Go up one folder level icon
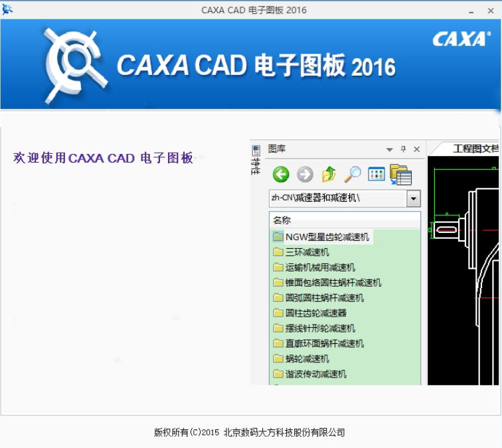 pyautogui.click(x=329, y=175)
